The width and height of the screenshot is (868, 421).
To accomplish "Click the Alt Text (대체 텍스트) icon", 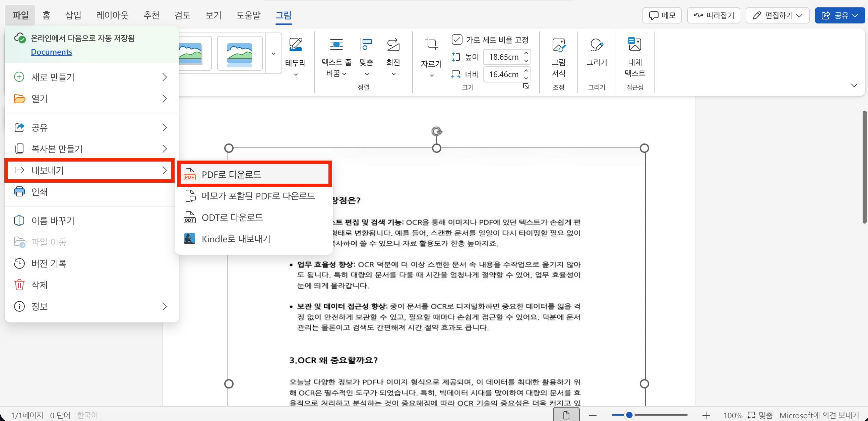I will click(634, 45).
